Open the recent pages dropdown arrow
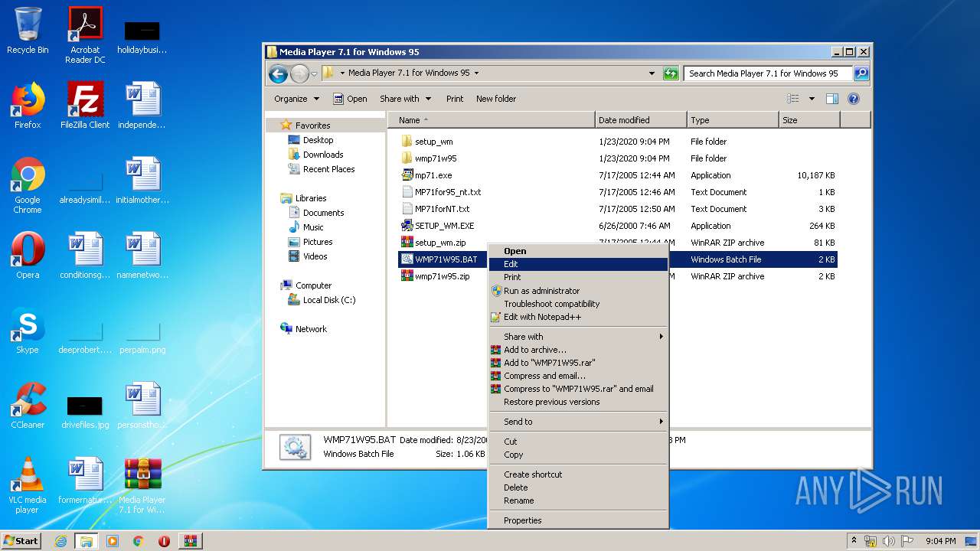This screenshot has width=980, height=551. tap(314, 74)
